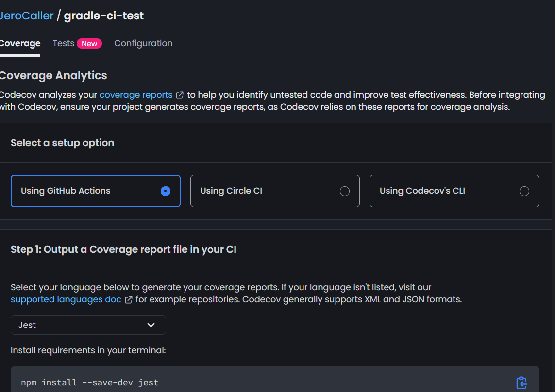The image size is (555, 392).
Task: Navigate to the JeroCaller owner breadcrumb
Action: 27,16
